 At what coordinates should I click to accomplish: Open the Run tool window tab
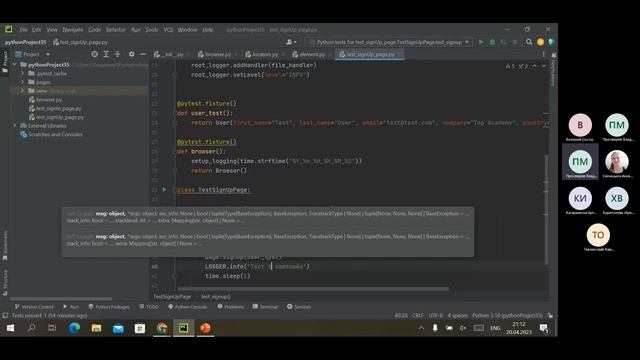pos(71,307)
